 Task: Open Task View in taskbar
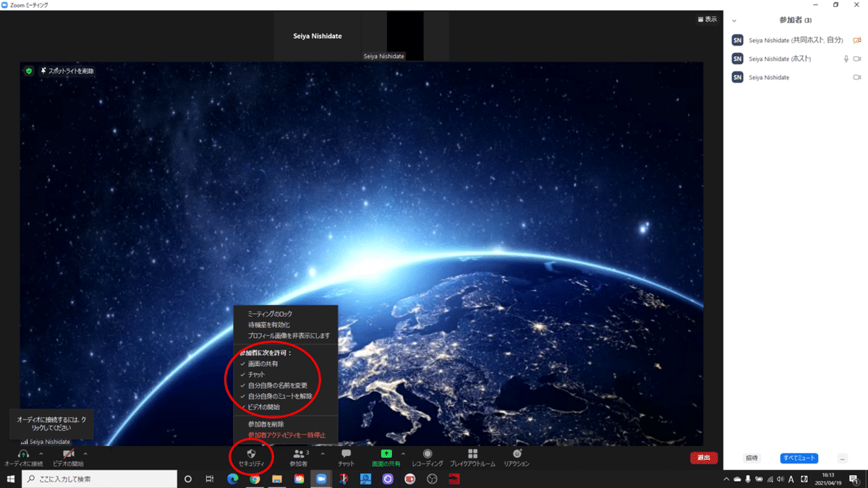210,479
